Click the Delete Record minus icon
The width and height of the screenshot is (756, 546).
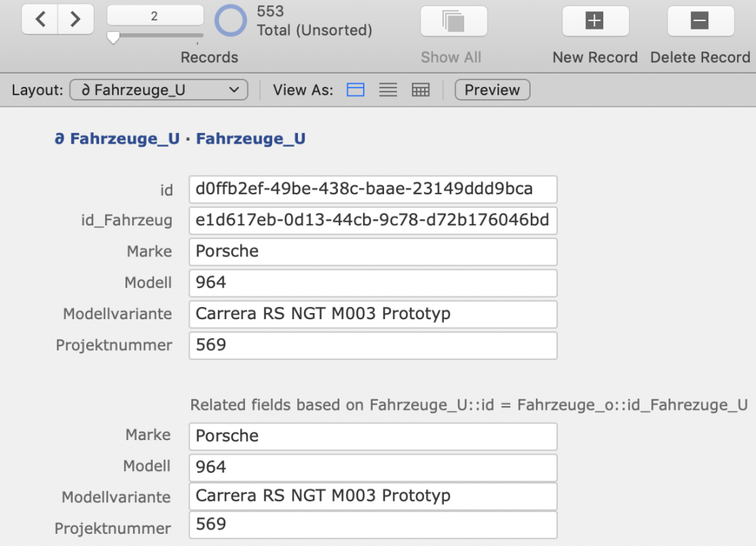click(700, 21)
